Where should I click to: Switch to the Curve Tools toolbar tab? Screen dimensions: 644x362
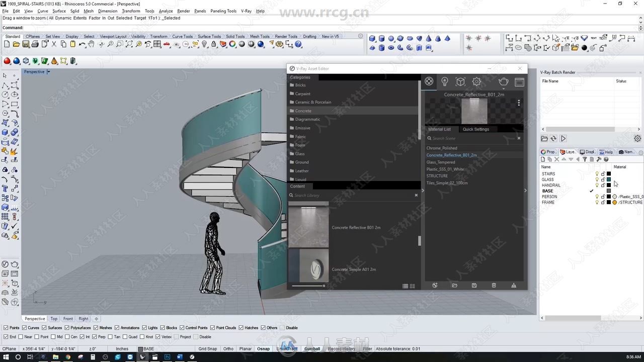(x=182, y=36)
